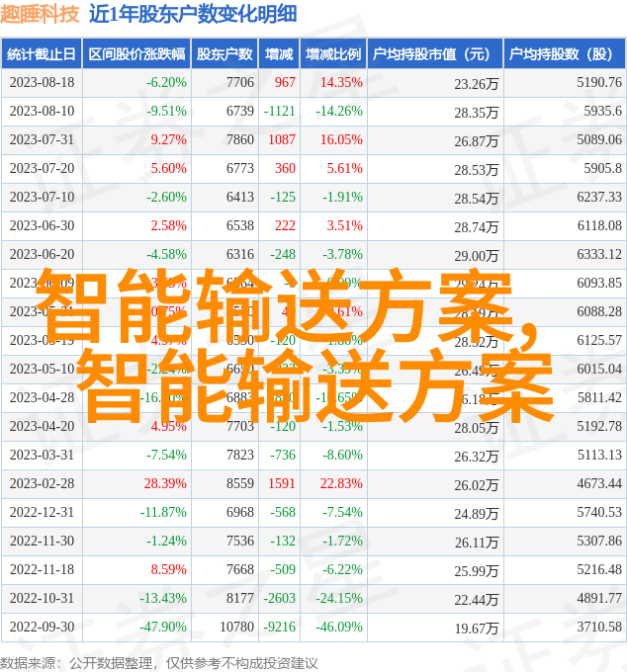Click the average shares value 5190.76
627x672 pixels.
tap(599, 82)
